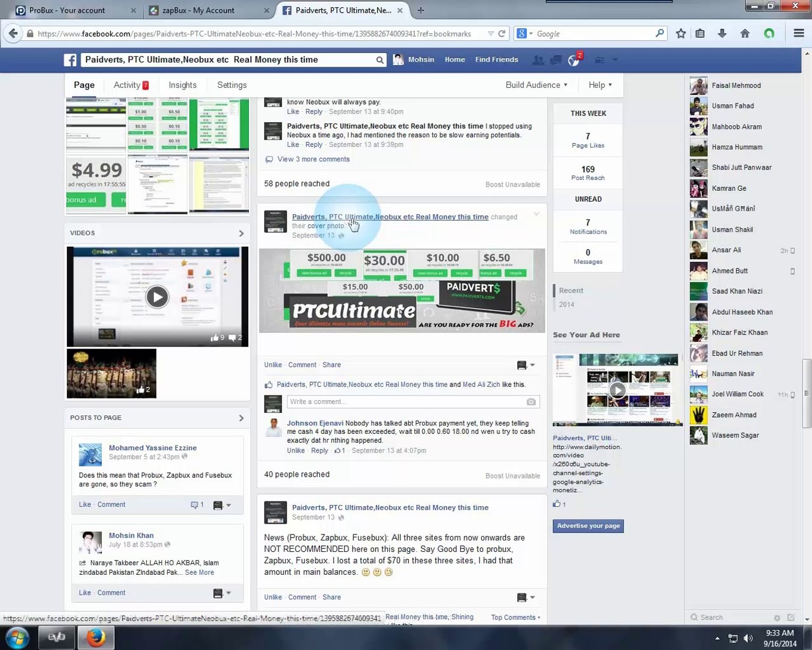Open the URL history dropdown arrow
The width and height of the screenshot is (812, 650).
pyautogui.click(x=491, y=34)
